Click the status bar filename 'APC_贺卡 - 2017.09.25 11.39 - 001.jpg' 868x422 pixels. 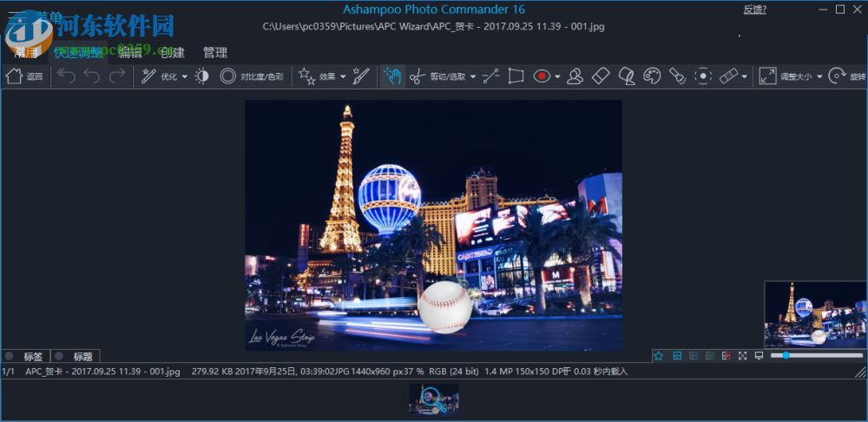(x=102, y=371)
